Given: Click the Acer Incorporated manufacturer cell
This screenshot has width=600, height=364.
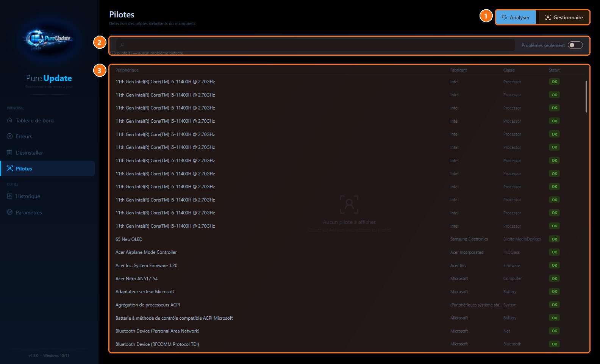Looking at the screenshot, I should pyautogui.click(x=467, y=252).
